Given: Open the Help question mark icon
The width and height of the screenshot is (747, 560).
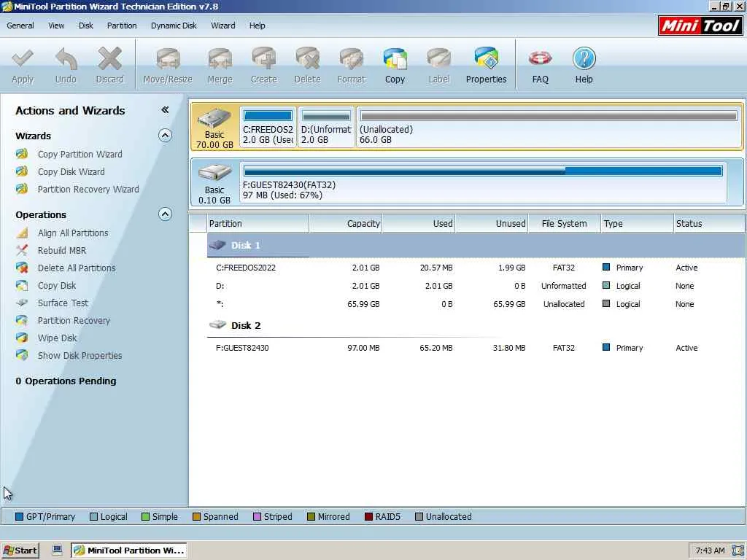Looking at the screenshot, I should tap(584, 58).
